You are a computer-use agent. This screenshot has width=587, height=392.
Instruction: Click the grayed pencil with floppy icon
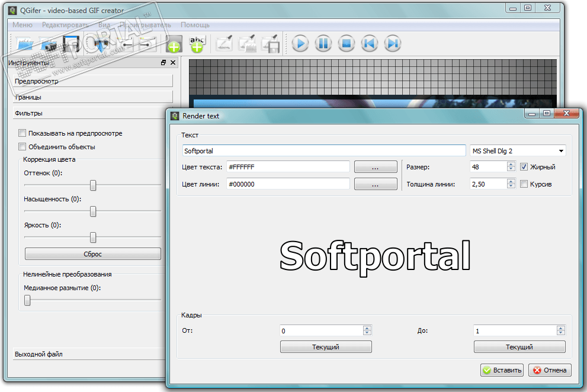(x=271, y=44)
